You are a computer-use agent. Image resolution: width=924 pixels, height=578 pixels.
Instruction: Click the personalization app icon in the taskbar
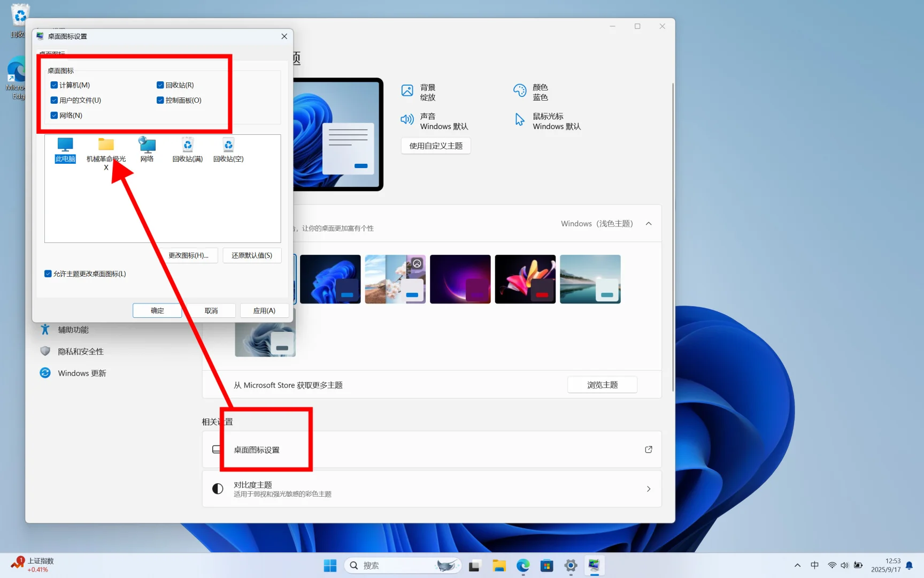(x=594, y=566)
